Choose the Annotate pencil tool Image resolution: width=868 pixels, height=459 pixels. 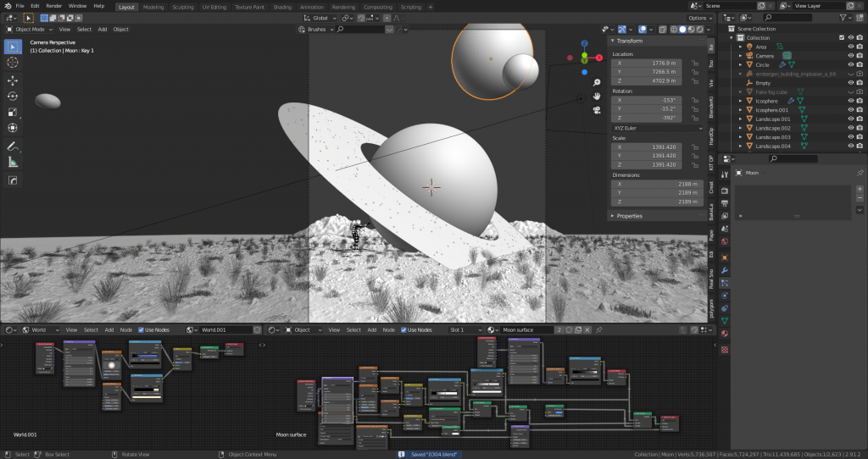tap(13, 147)
